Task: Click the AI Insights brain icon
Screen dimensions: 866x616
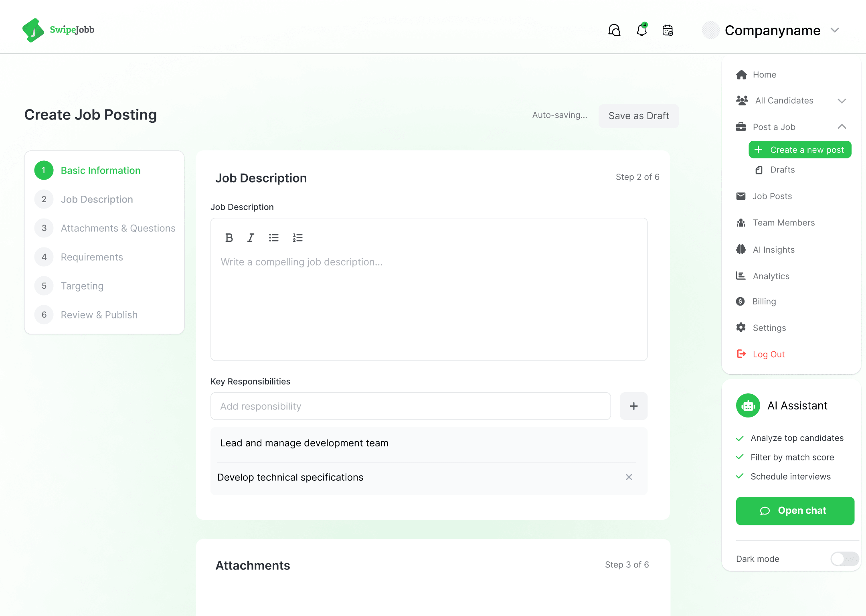Action: click(741, 249)
